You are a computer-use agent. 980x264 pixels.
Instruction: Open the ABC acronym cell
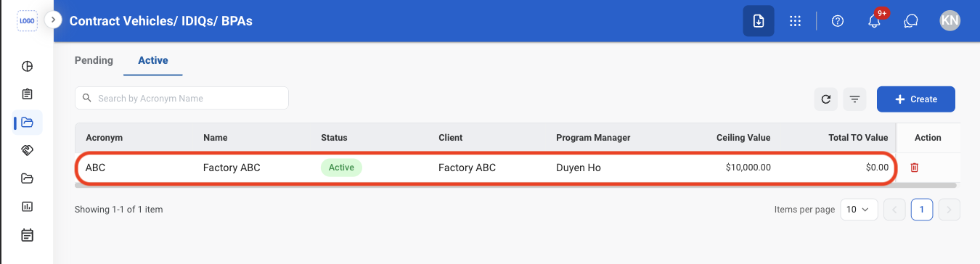95,168
